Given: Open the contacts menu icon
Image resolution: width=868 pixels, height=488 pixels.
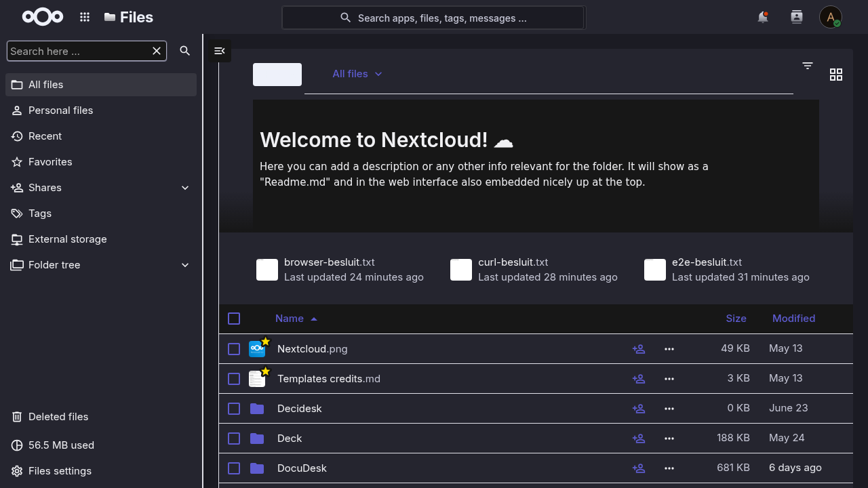Looking at the screenshot, I should (797, 17).
